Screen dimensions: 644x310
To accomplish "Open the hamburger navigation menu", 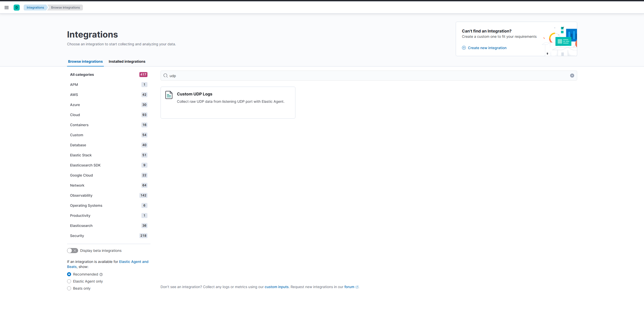I will coord(7,8).
